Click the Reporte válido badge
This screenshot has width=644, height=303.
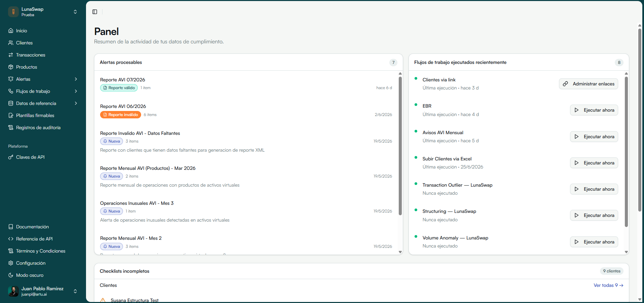click(x=119, y=88)
